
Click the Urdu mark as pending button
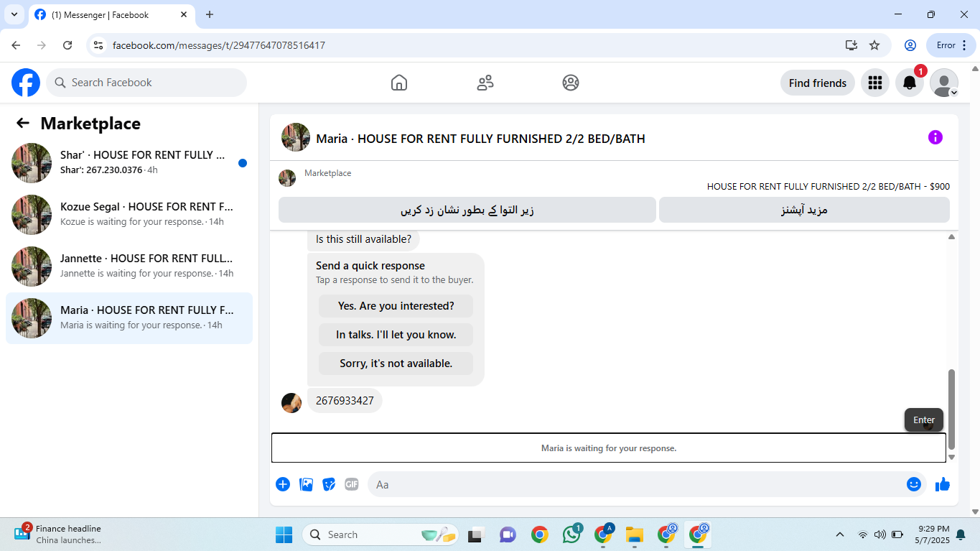[467, 210]
